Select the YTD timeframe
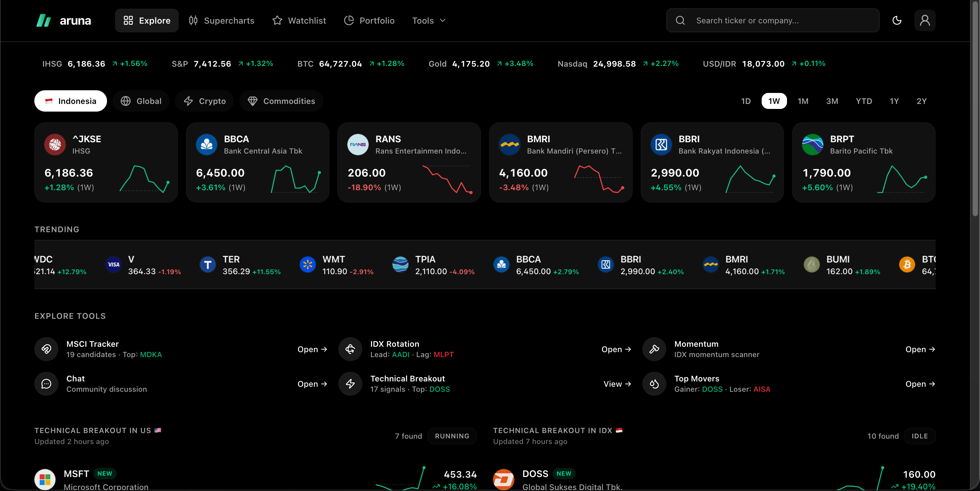The height and width of the screenshot is (491, 980). point(864,101)
